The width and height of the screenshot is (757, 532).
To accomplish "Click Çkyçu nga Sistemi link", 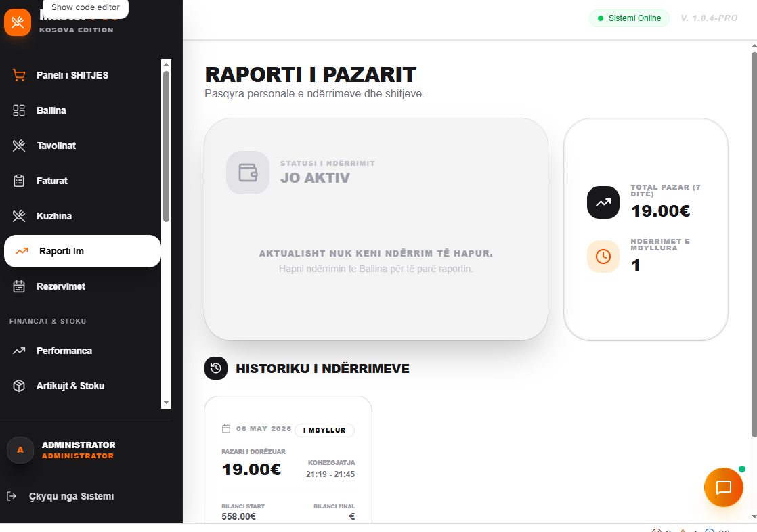I will pos(72,496).
